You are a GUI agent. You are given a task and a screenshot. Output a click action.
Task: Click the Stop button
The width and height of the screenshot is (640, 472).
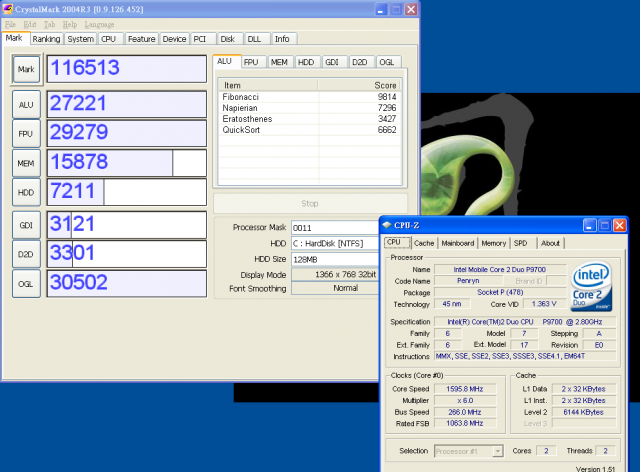pos(310,203)
